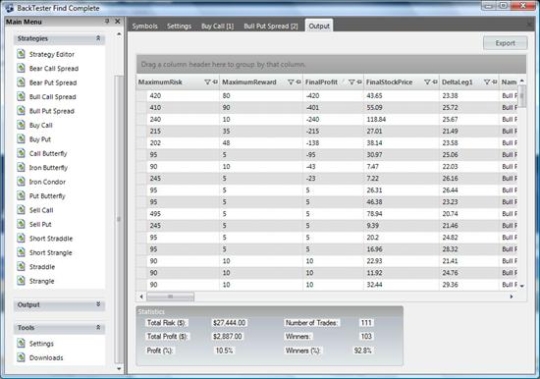Open Iron Condor strategy label
This screenshot has width=540, height=379.
pos(47,182)
